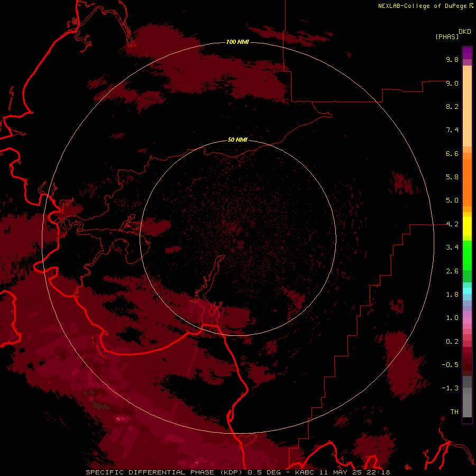Click the -0.5 color scale value
Viewport: 476px width, 476px height.
[x=450, y=365]
